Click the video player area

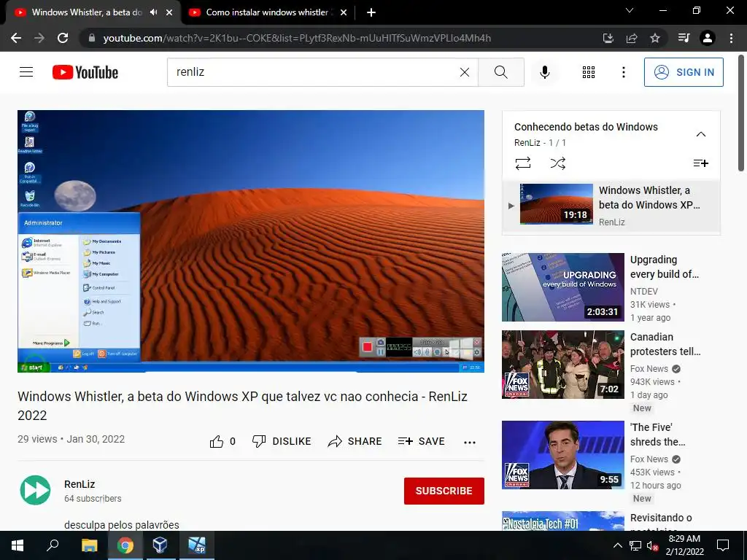(x=251, y=241)
